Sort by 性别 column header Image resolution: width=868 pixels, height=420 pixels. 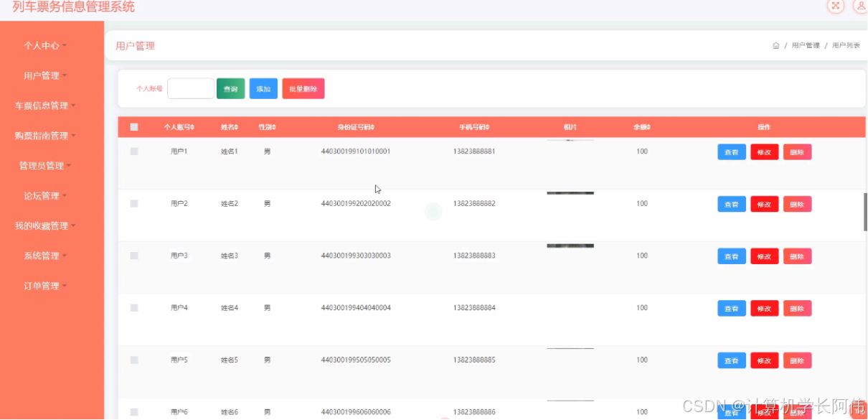pos(267,127)
